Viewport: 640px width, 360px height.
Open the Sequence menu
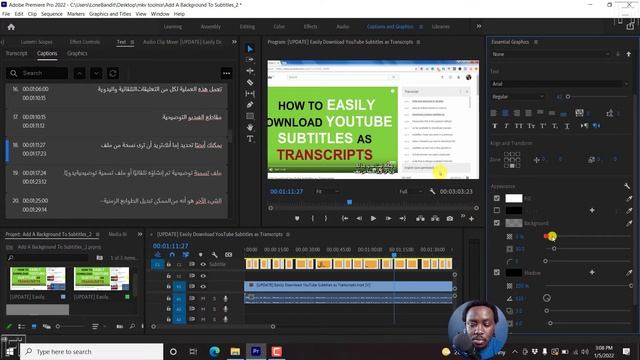tap(52, 14)
